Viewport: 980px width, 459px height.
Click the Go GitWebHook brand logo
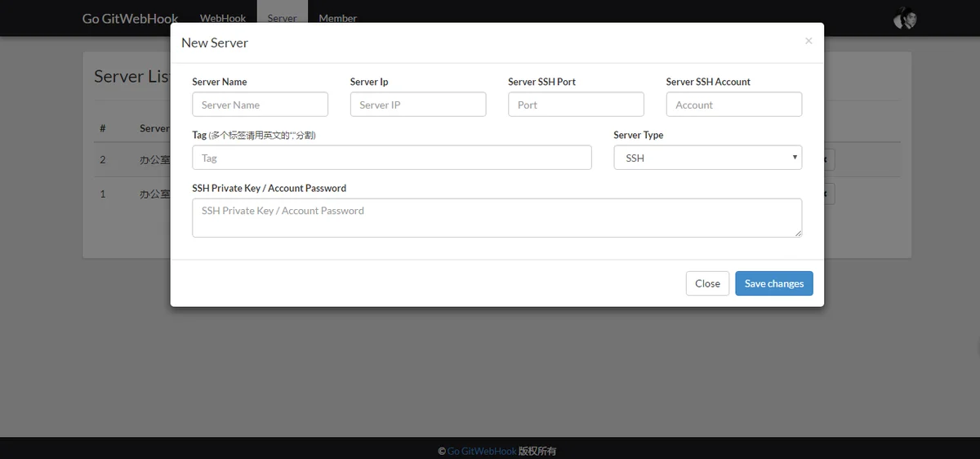130,18
